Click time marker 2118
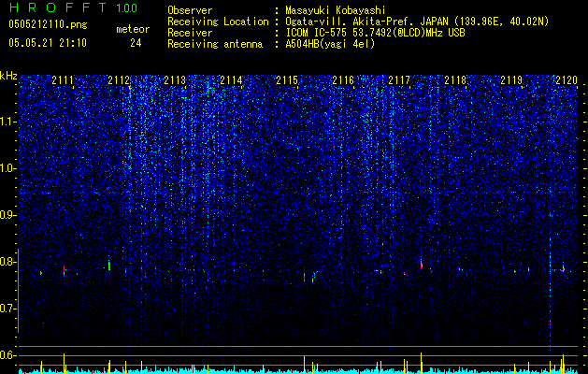588x374 pixels. [455, 80]
